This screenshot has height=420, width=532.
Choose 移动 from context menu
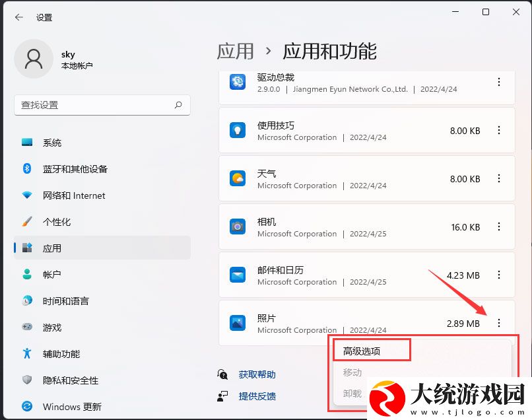(x=352, y=372)
